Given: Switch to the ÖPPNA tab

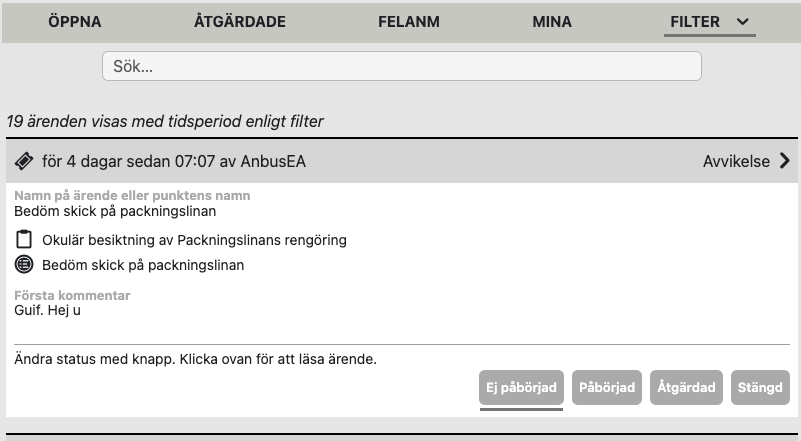Looking at the screenshot, I should [75, 21].
